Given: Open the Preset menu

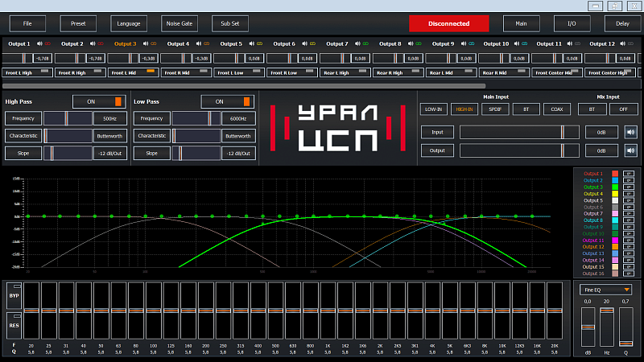Looking at the screenshot, I should (78, 23).
